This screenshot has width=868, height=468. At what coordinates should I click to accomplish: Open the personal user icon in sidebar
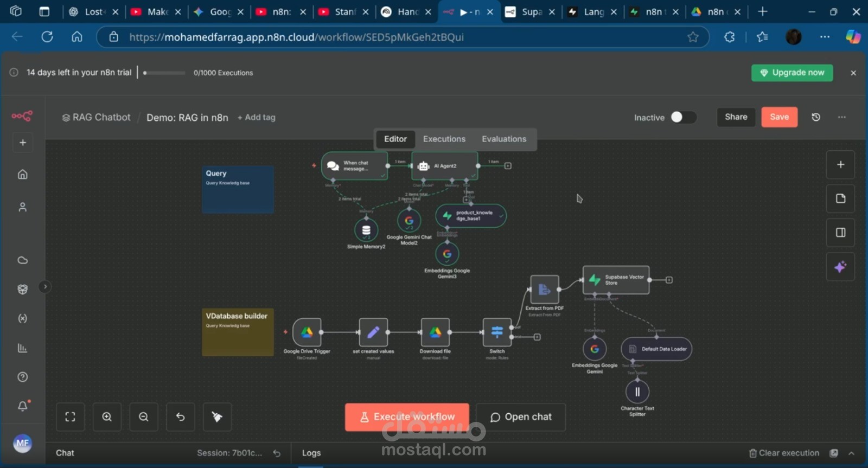(23, 207)
